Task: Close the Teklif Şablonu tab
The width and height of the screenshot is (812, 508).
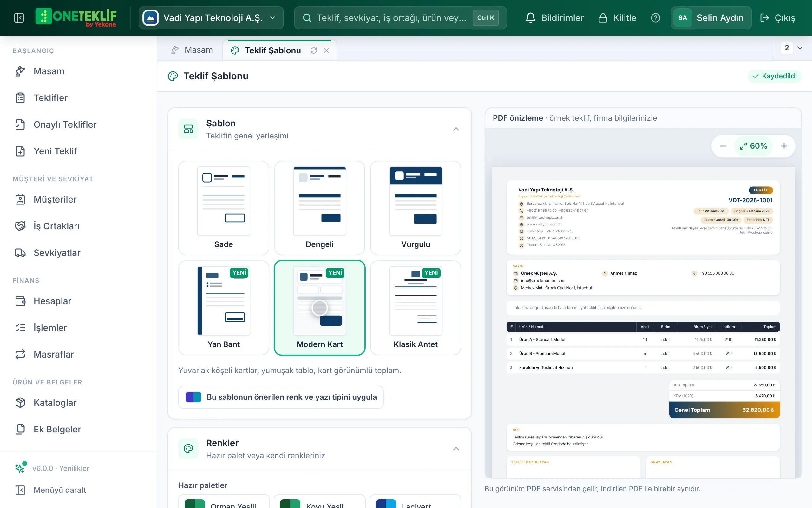Action: point(326,50)
